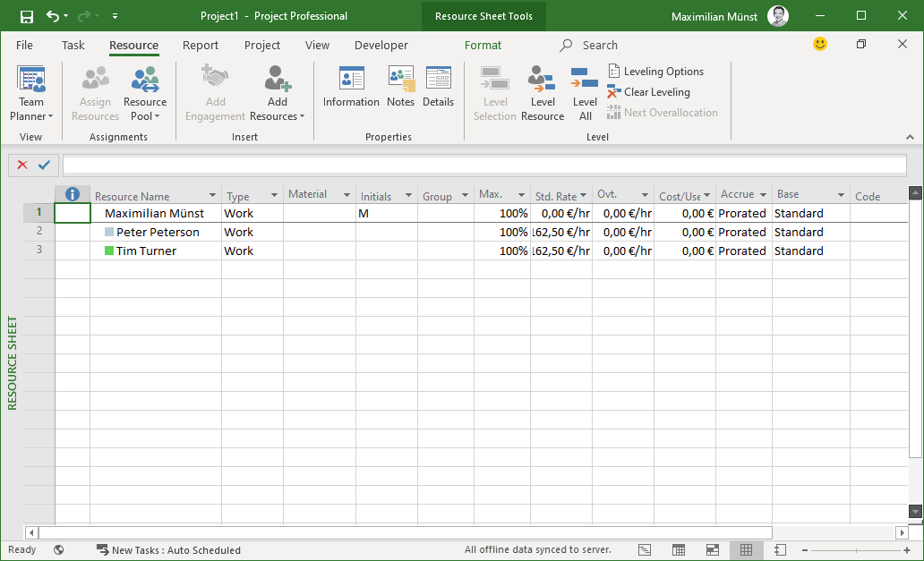Click the user profile picture

(778, 16)
